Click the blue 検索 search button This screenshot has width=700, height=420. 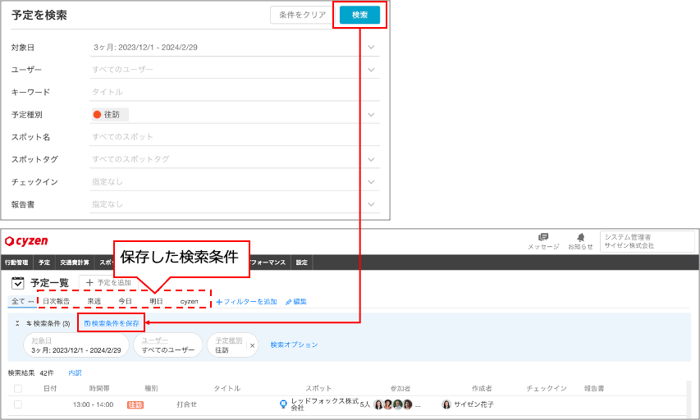click(x=359, y=15)
